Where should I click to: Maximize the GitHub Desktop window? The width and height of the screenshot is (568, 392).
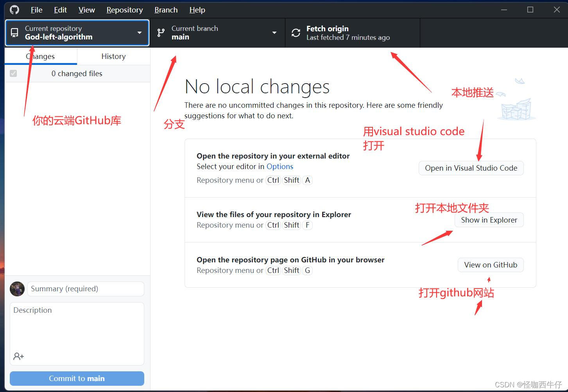coord(530,10)
